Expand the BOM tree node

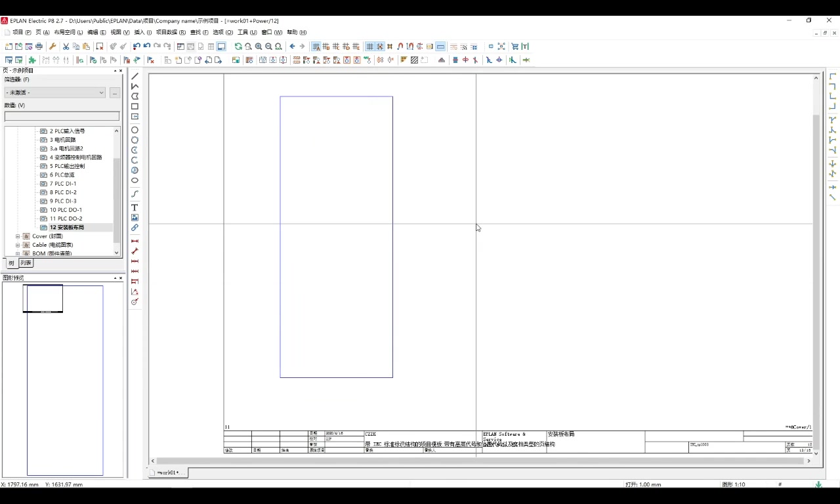tap(18, 253)
